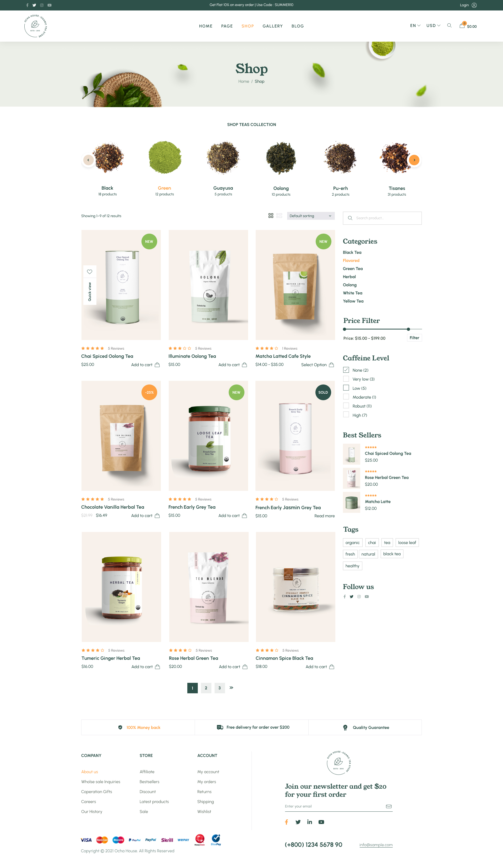
Task: Uncheck the None caffeine level checkbox
Action: coord(346,370)
